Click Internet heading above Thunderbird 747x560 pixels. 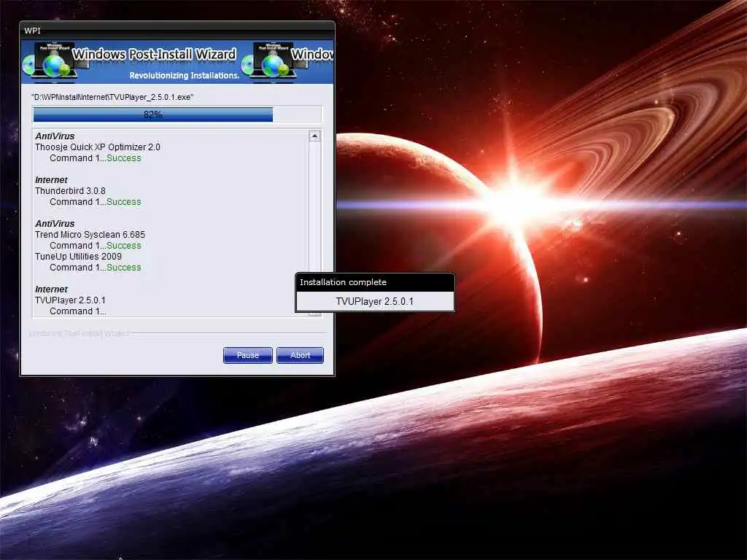pyautogui.click(x=52, y=180)
